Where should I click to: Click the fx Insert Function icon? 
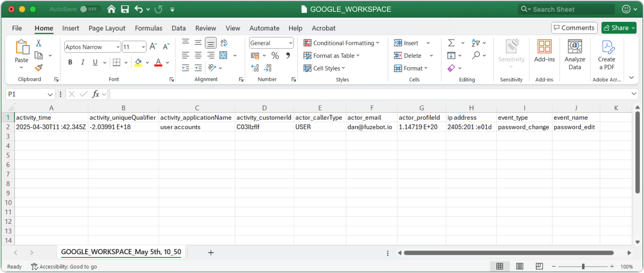tap(96, 94)
